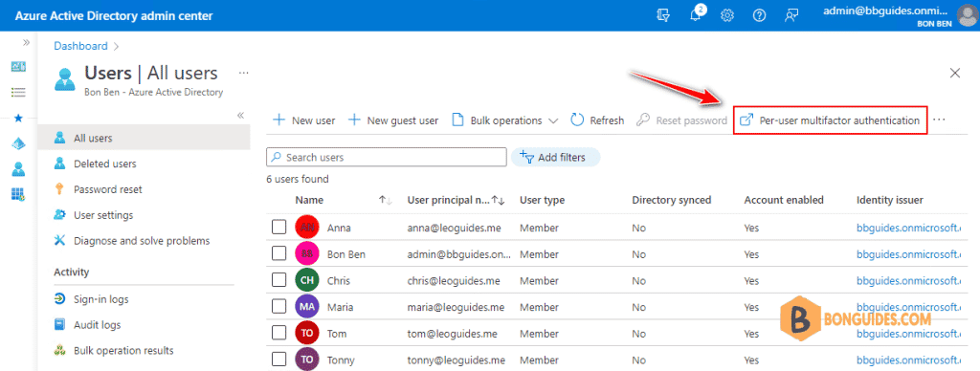The height and width of the screenshot is (371, 980).
Task: Check the box for Chris
Action: point(278,280)
